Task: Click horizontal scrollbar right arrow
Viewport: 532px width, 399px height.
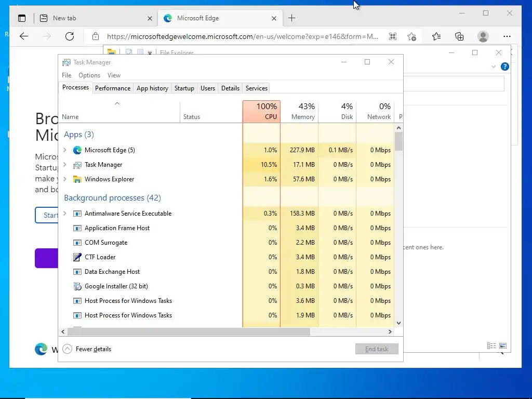Action: (x=390, y=331)
